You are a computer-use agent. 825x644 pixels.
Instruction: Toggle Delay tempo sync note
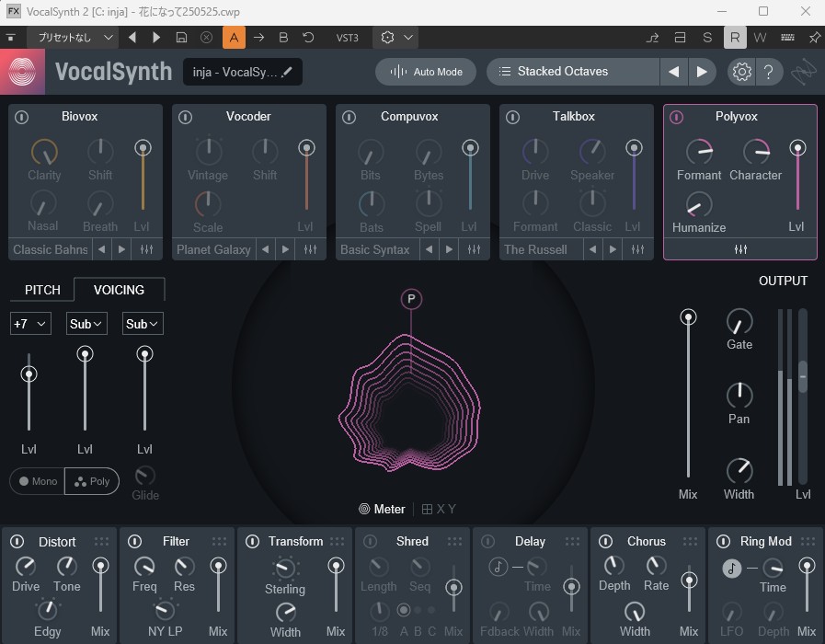pyautogui.click(x=498, y=568)
